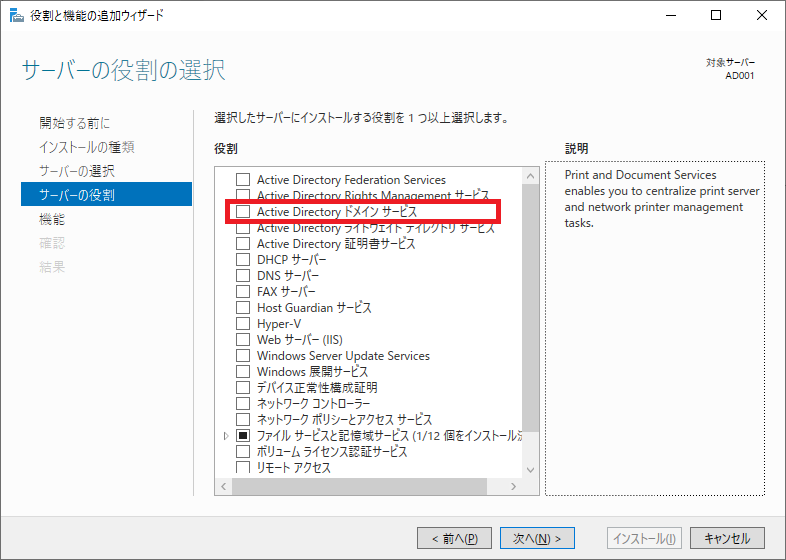The width and height of the screenshot is (786, 560).
Task: Click horizontal scrollbar left arrow
Action: [x=224, y=486]
